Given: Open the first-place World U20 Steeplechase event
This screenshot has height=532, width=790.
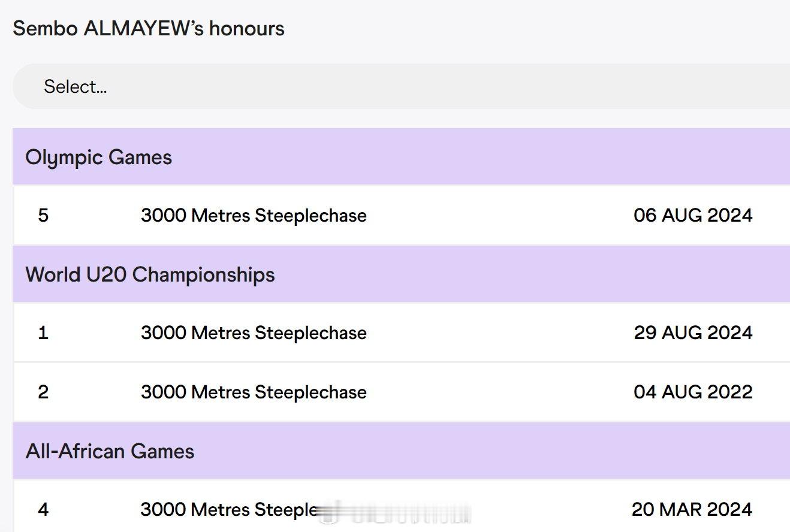Looking at the screenshot, I should click(x=254, y=332).
